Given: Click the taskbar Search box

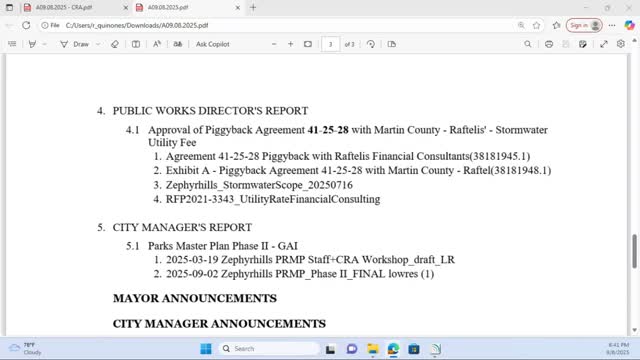Looking at the screenshot, I should pyautogui.click(x=269, y=349).
